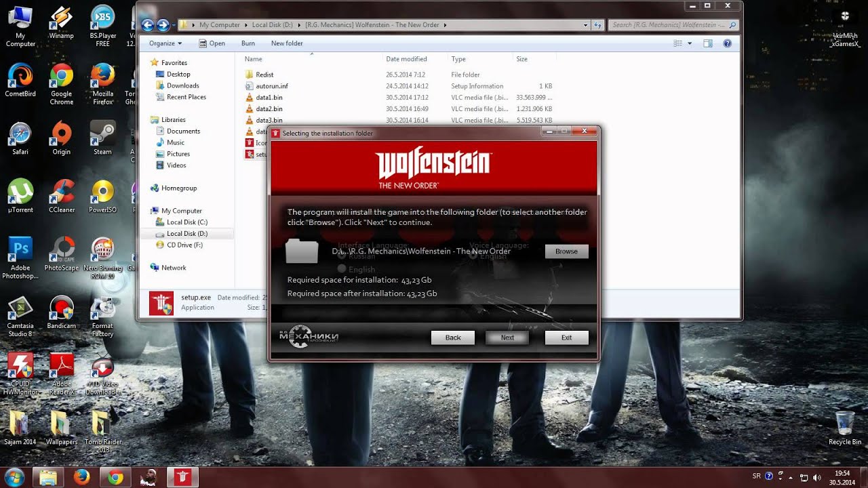Open the Sajam 2014 folder

[x=20, y=428]
